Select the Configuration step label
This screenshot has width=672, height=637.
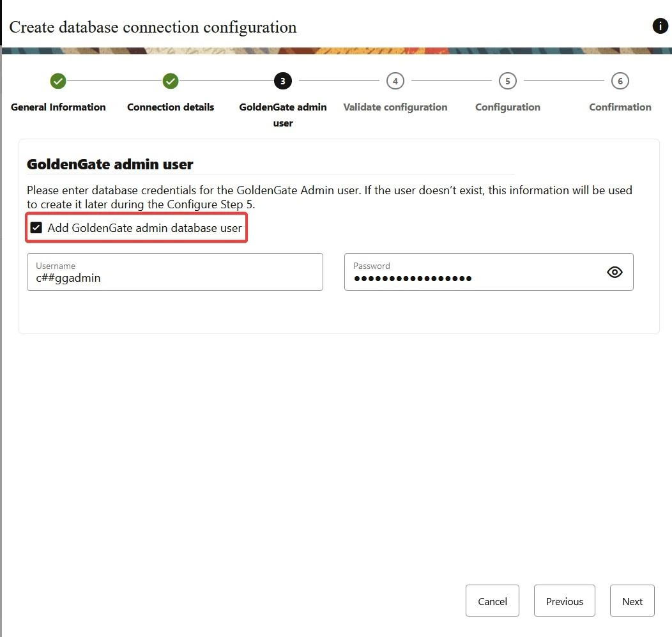pos(507,107)
